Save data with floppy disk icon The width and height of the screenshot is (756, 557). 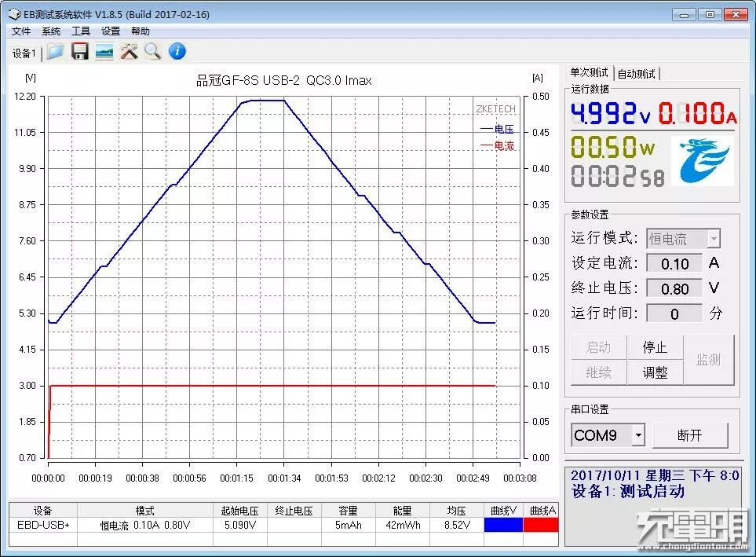(x=79, y=52)
